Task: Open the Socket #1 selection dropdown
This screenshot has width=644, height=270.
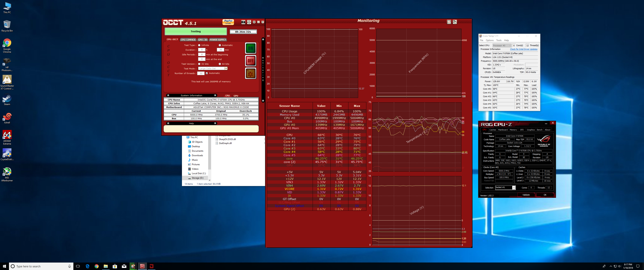Action: (x=505, y=188)
